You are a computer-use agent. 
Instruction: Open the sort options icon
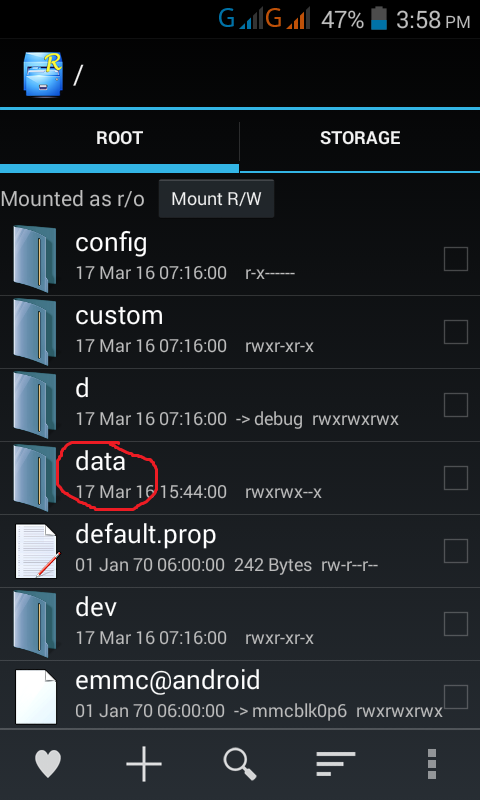click(336, 764)
